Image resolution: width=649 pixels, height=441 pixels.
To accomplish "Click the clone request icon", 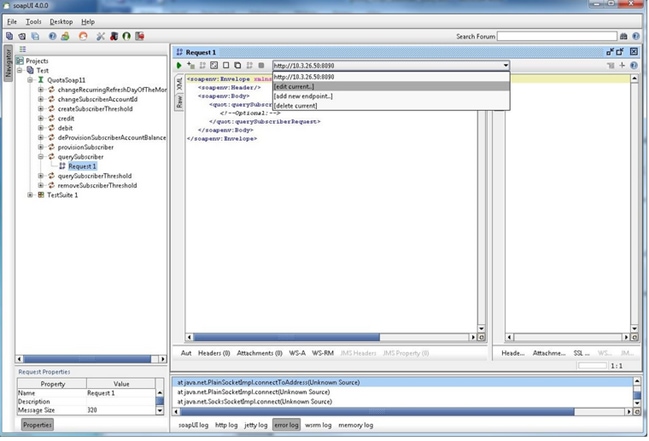I will [238, 65].
